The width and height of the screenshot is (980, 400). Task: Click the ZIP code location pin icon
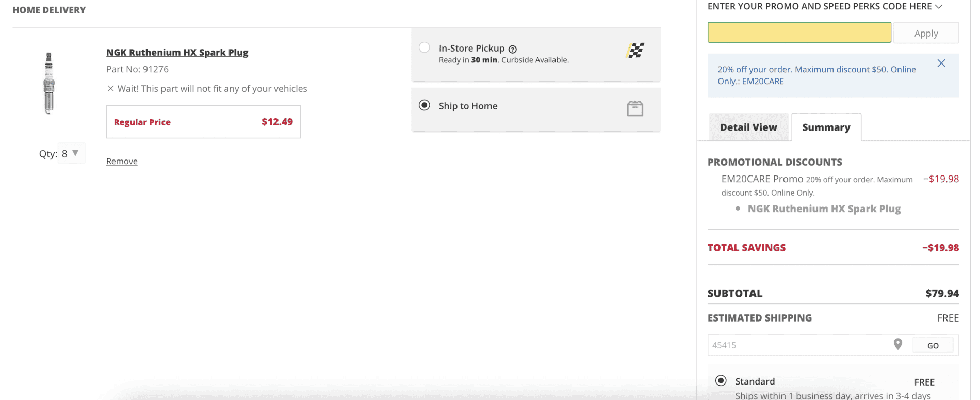898,344
